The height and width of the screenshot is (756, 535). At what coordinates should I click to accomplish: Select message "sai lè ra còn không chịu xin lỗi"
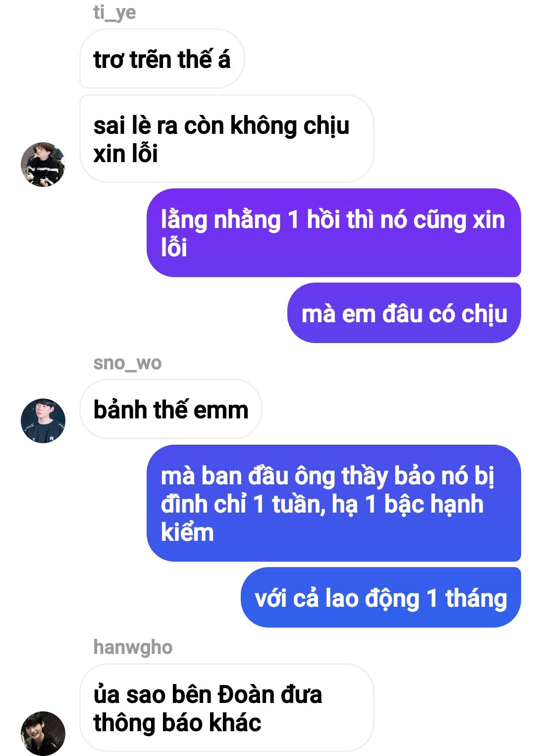tap(226, 139)
